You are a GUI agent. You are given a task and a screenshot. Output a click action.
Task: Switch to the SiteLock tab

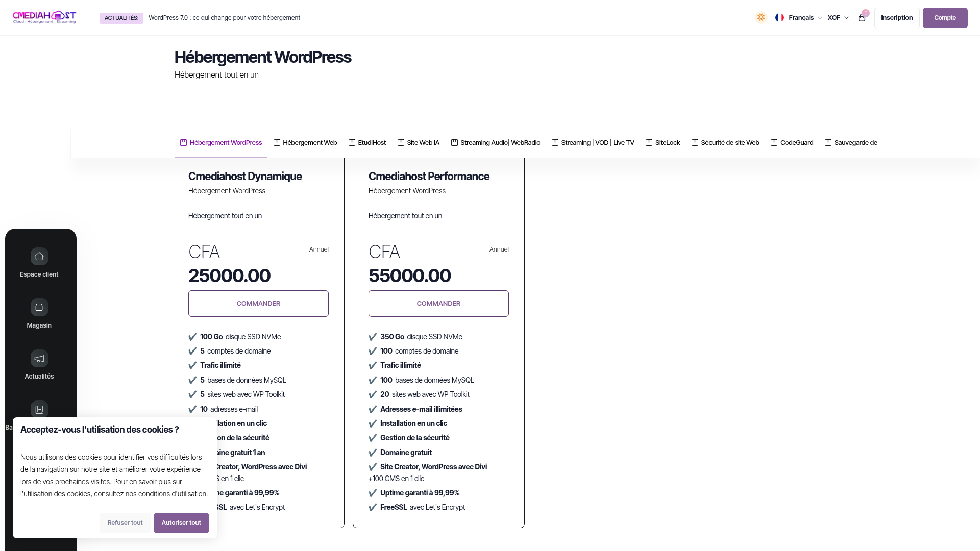(663, 143)
